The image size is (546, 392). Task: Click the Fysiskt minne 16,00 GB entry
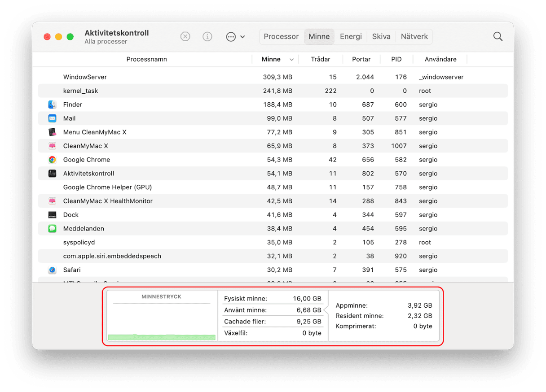tap(273, 298)
